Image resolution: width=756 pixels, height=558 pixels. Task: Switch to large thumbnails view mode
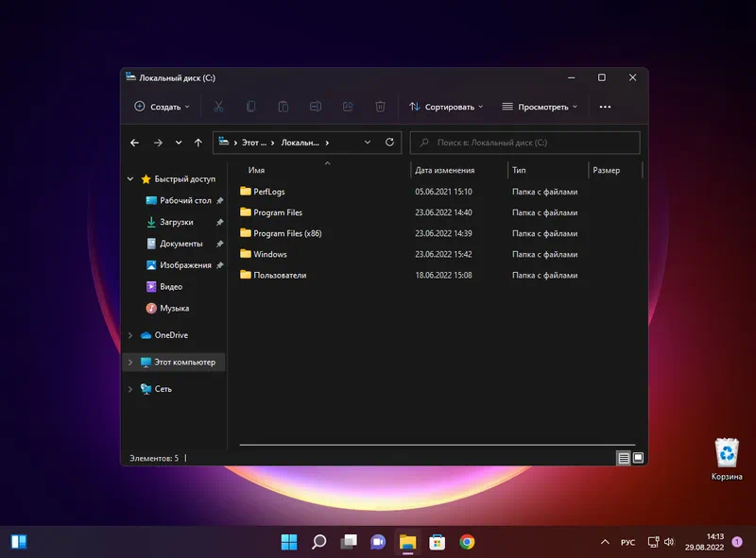pos(638,458)
